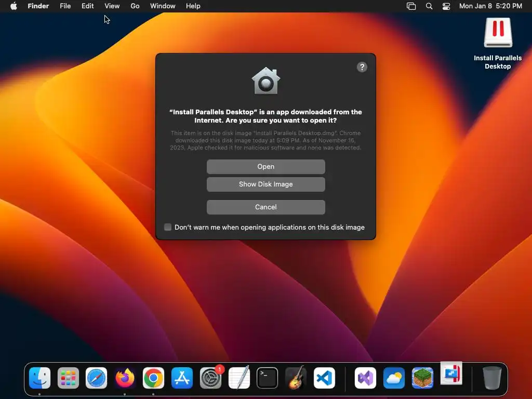Launch Google Chrome from the Dock
The image size is (532, 399).
tap(153, 378)
